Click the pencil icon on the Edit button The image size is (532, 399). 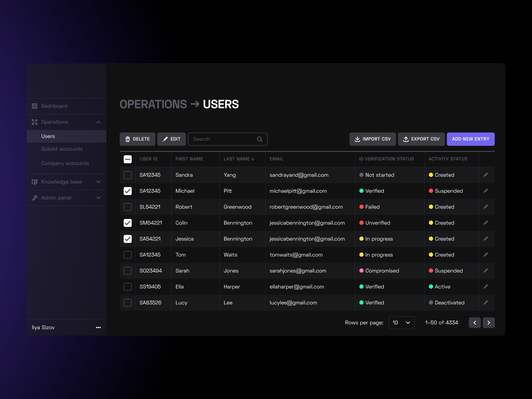coord(165,139)
